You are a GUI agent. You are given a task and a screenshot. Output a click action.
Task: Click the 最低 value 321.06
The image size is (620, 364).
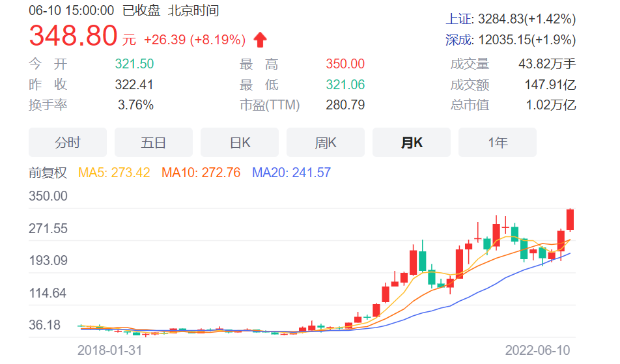[345, 85]
